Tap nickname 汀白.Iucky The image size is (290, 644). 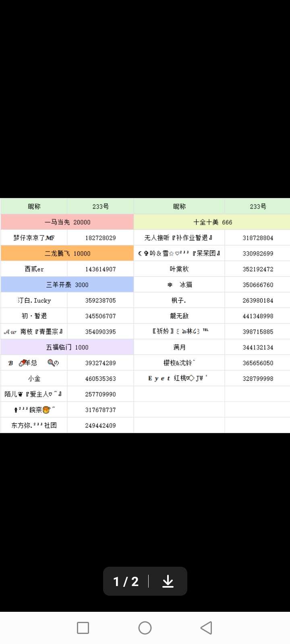(34, 300)
